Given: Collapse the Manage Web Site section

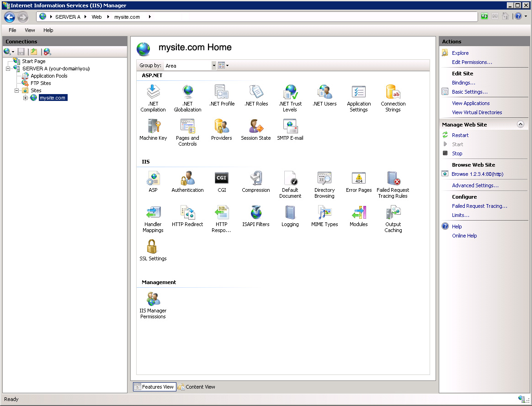Looking at the screenshot, I should tap(520, 124).
